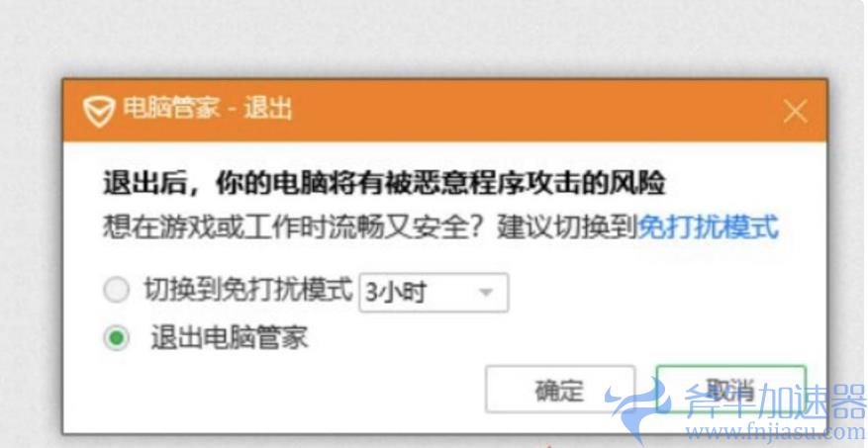Click the 电脑管家 shield logo icon
The height and width of the screenshot is (448, 868).
pyautogui.click(x=99, y=111)
